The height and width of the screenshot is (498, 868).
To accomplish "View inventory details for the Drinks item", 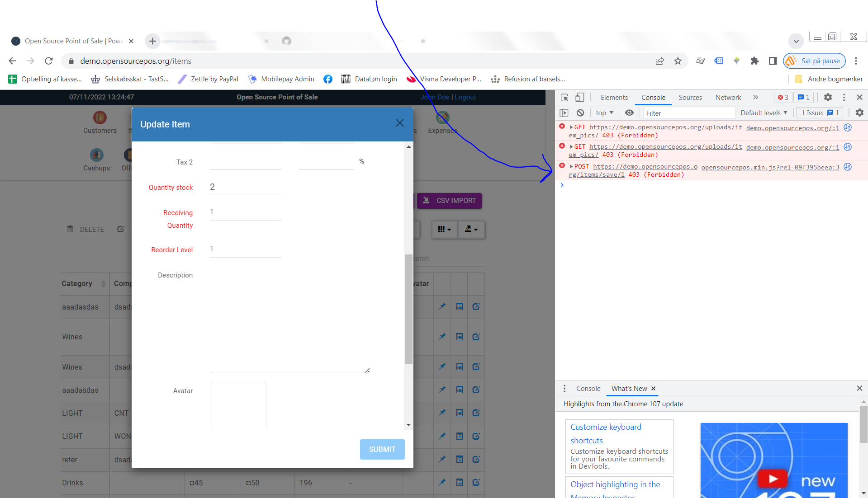I will [459, 483].
